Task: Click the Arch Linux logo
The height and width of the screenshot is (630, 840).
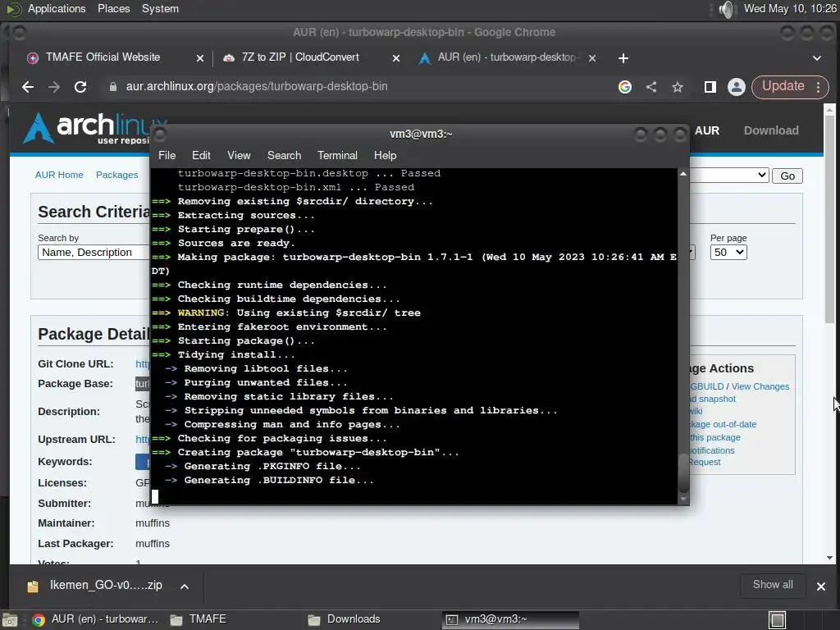Action: tap(95, 128)
